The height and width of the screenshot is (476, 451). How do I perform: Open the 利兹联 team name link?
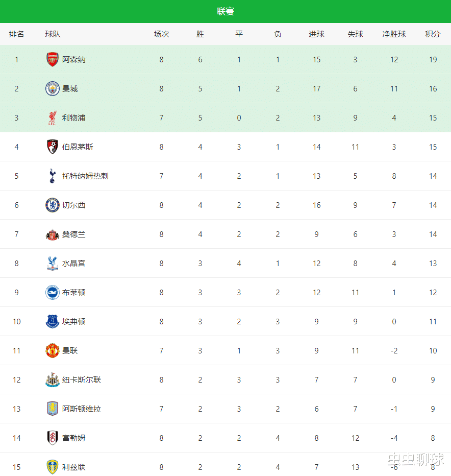[74, 467]
